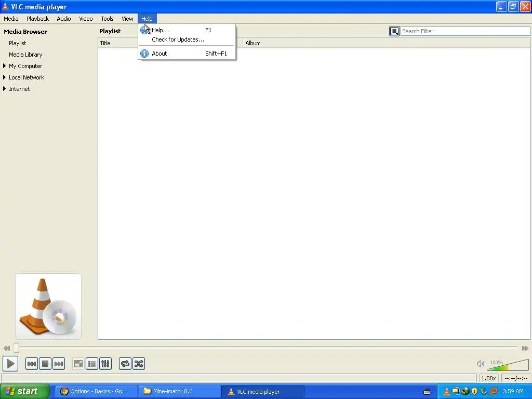Click the folder-monitor tray icon
Screen dimensions: 532x399
point(456,392)
